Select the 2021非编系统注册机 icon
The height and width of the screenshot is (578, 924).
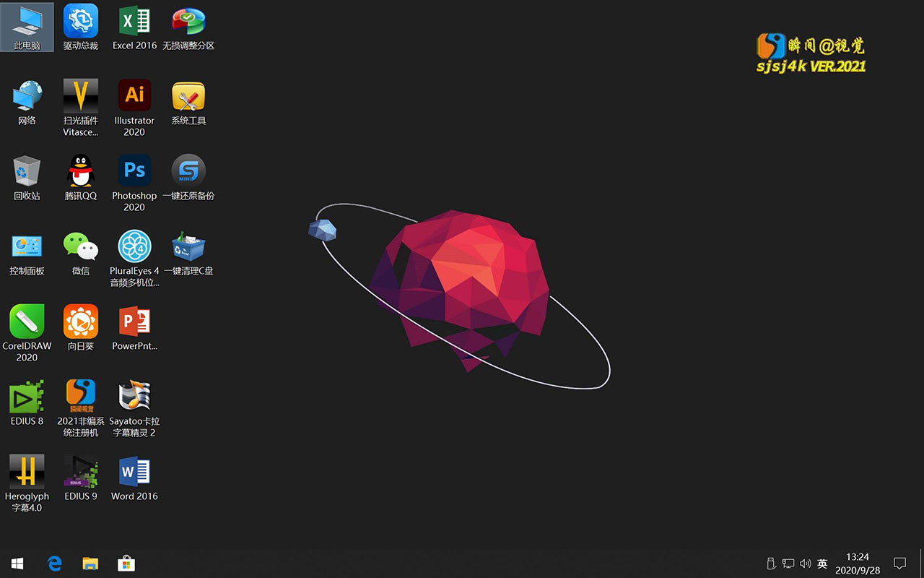pos(81,408)
